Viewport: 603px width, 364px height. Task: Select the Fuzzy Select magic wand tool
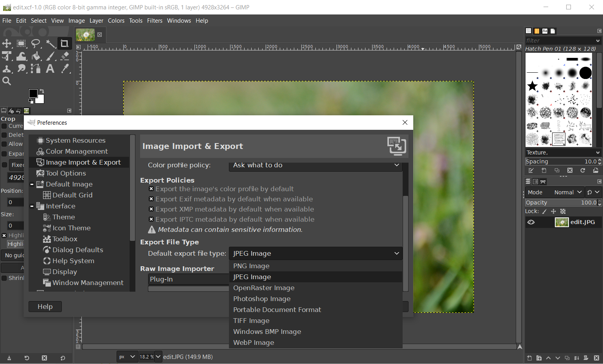click(50, 43)
